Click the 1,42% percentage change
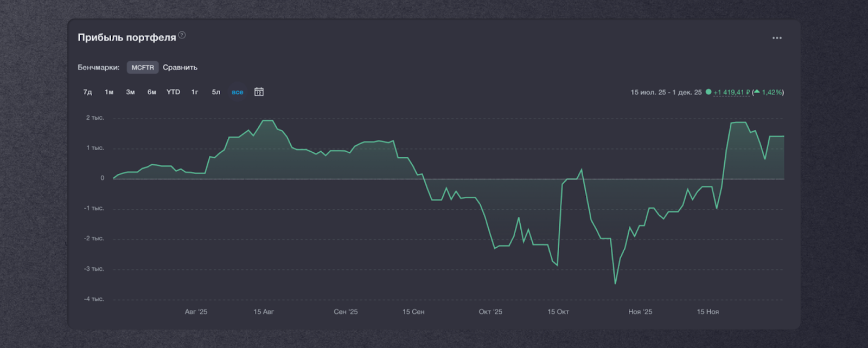This screenshot has width=868, height=348. [771, 93]
